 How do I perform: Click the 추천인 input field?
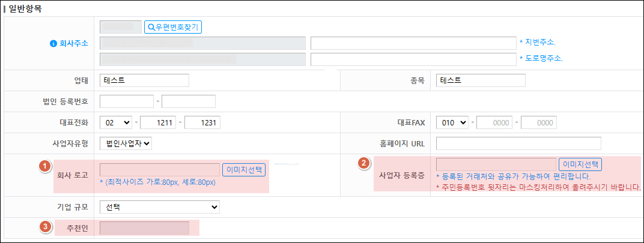[144, 228]
